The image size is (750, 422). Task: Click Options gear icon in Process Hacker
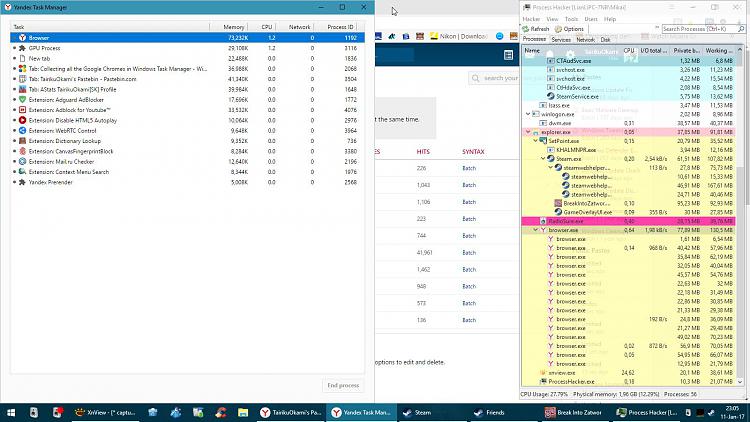point(558,29)
